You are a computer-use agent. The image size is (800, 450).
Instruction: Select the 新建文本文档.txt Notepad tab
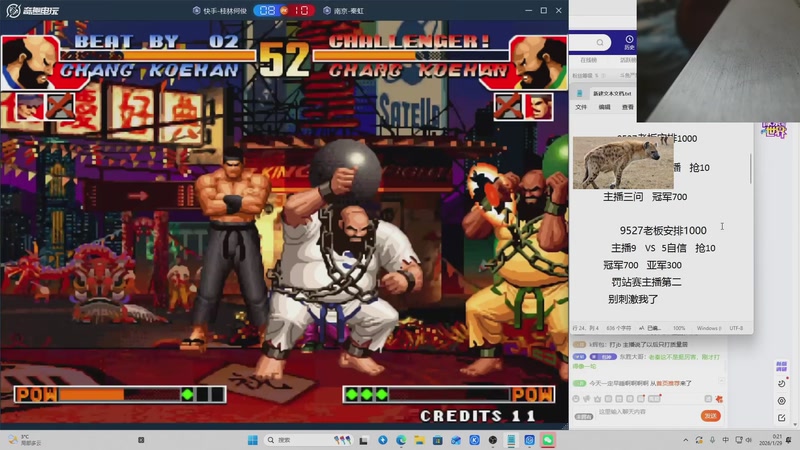(612, 93)
